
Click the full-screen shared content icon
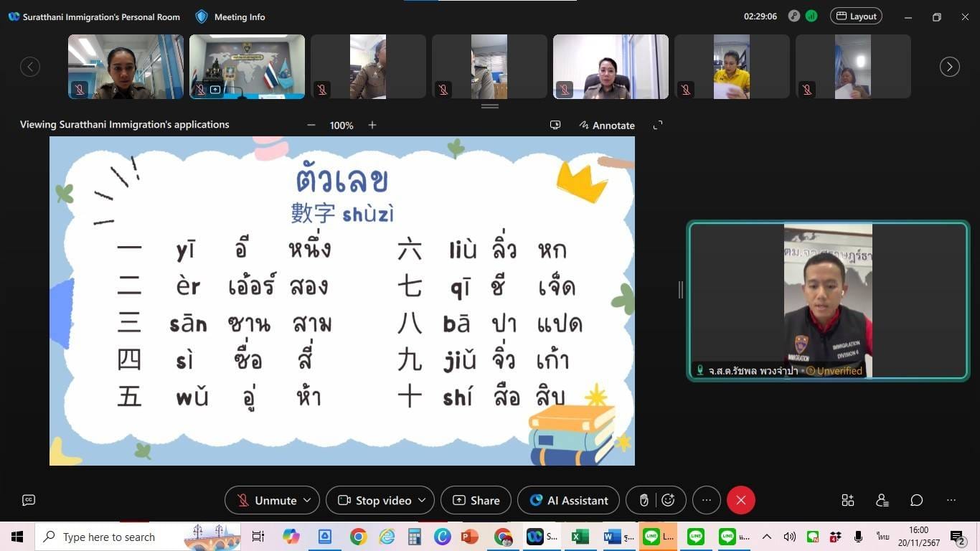point(658,125)
